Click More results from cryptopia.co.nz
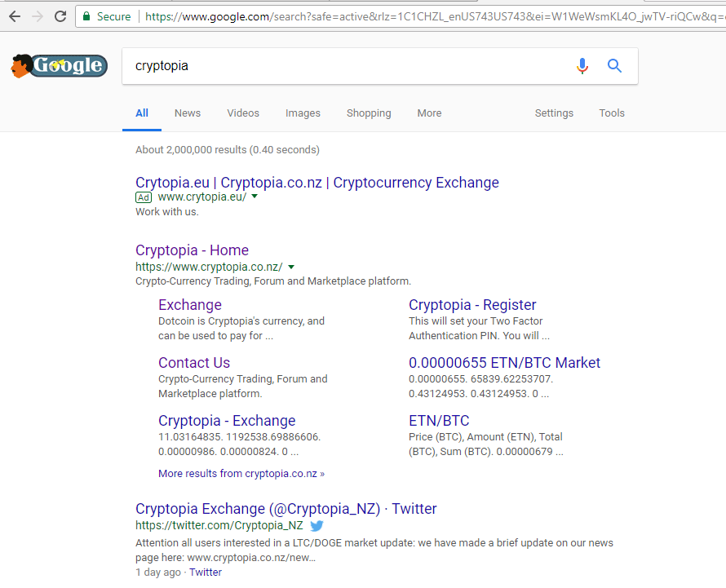 241,474
